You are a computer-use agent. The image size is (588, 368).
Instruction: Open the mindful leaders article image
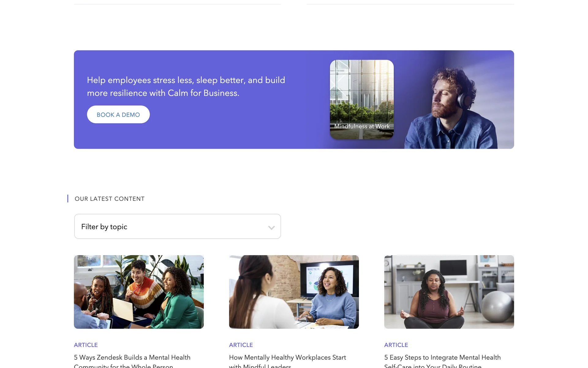(x=294, y=292)
